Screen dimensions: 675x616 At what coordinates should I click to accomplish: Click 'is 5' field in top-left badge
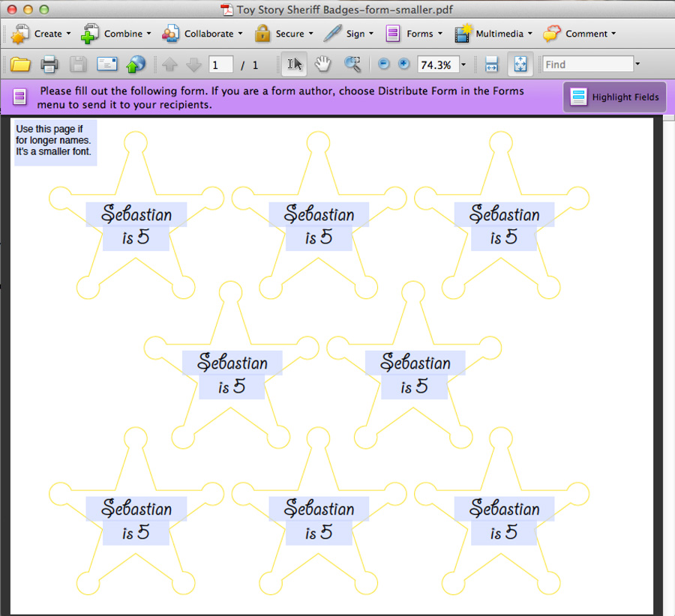(136, 238)
